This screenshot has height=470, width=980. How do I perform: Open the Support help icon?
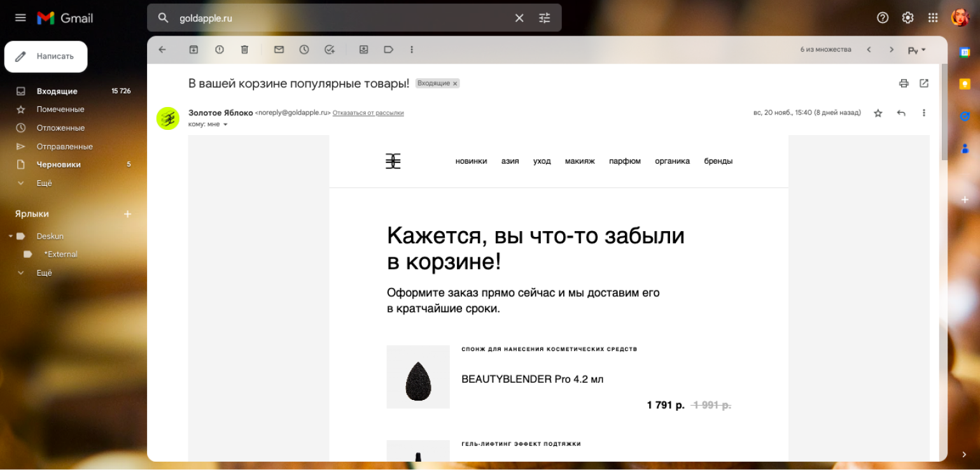point(883,18)
